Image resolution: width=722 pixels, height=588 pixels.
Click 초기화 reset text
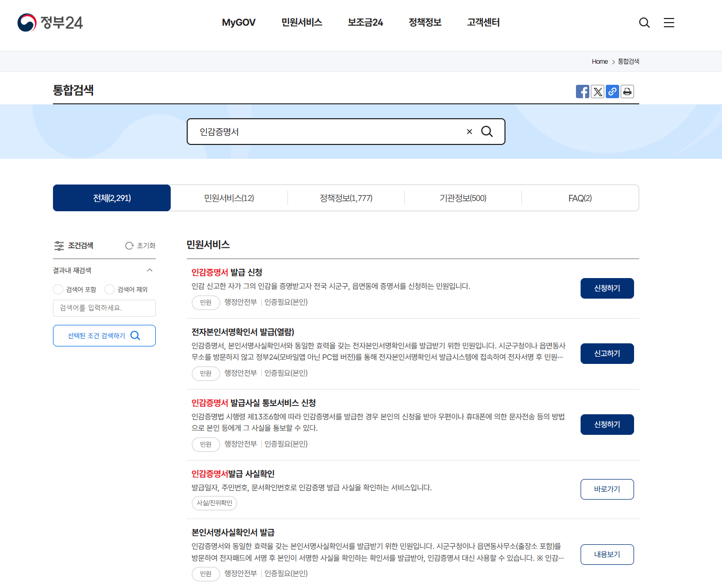pos(146,246)
